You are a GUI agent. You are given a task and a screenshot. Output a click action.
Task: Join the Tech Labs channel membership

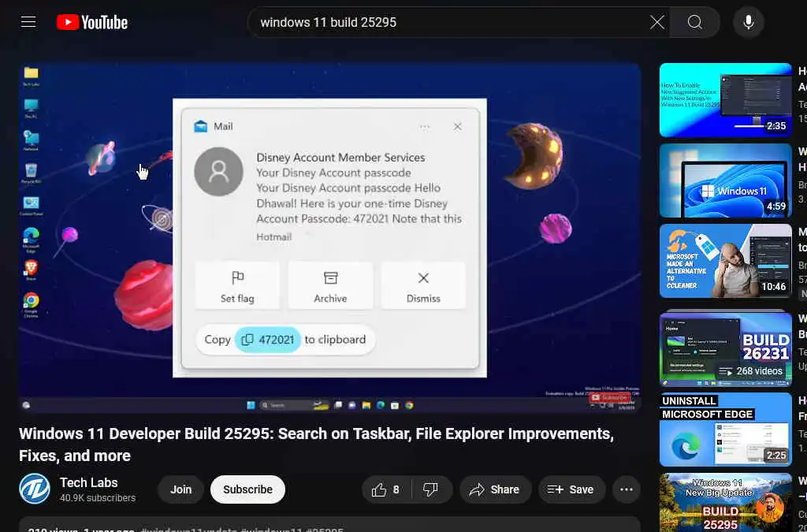click(180, 489)
